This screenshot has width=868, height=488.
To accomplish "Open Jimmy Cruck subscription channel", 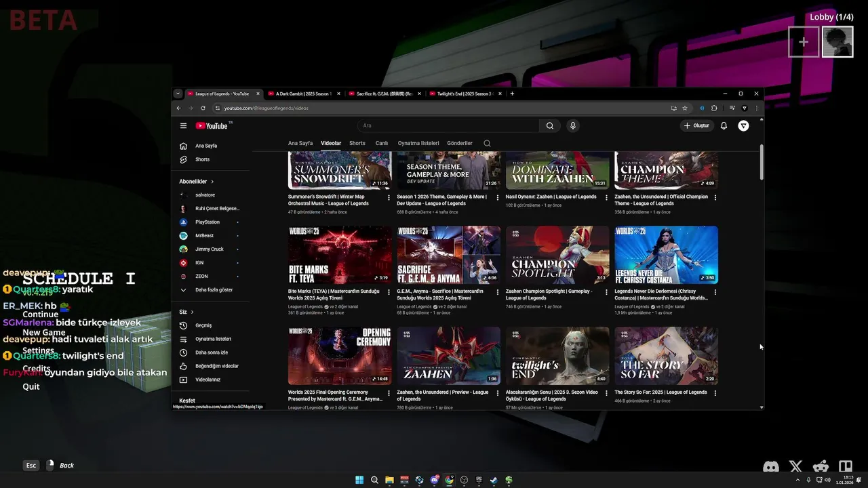I will 212,249.
